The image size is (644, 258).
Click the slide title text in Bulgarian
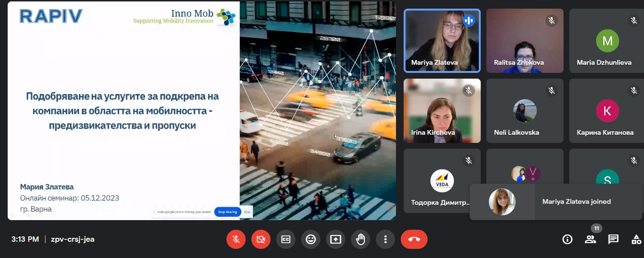122,111
